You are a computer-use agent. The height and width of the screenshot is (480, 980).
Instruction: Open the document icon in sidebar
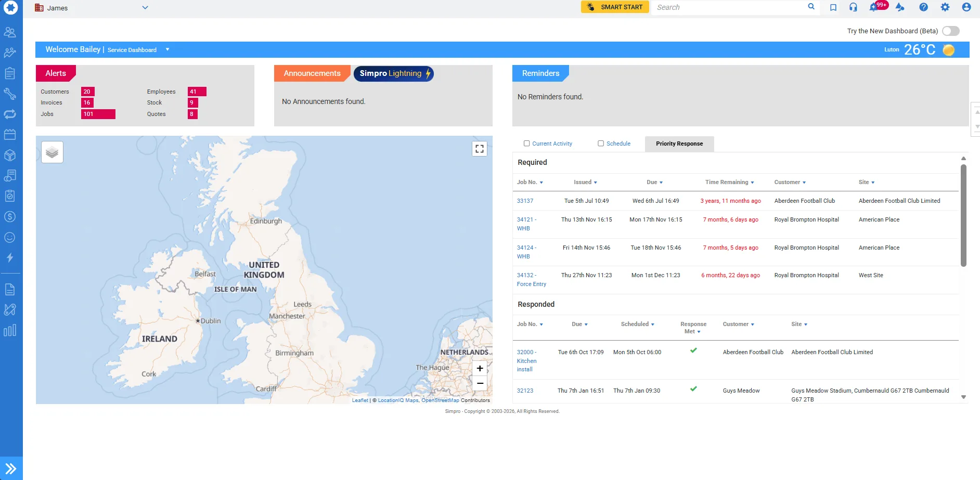[x=10, y=290]
